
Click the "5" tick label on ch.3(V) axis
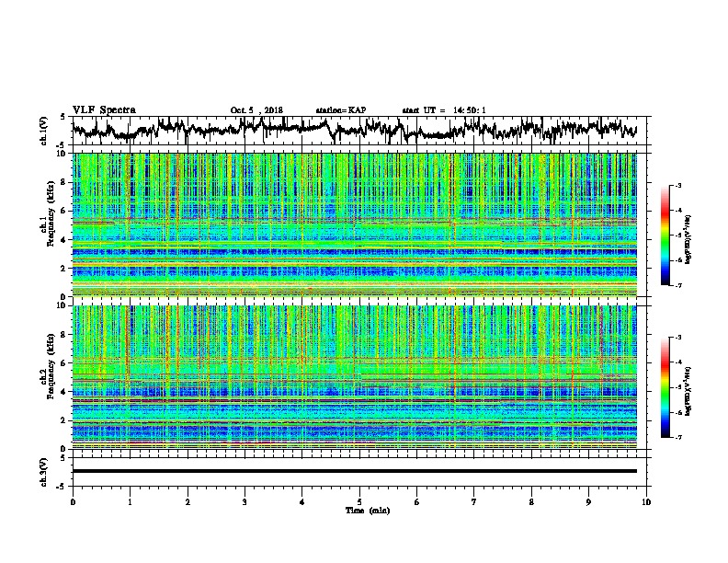point(63,458)
